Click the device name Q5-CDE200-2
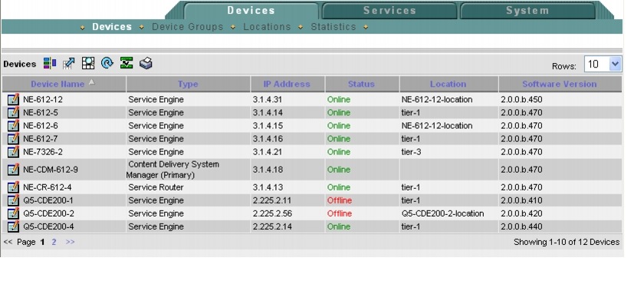Image resolution: width=644 pixels, height=281 pixels. [x=48, y=213]
